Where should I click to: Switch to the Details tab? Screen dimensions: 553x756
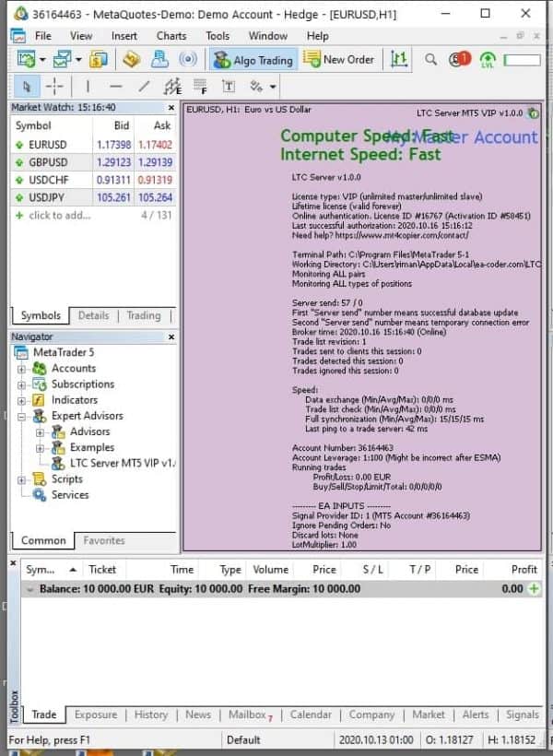pyautogui.click(x=93, y=316)
